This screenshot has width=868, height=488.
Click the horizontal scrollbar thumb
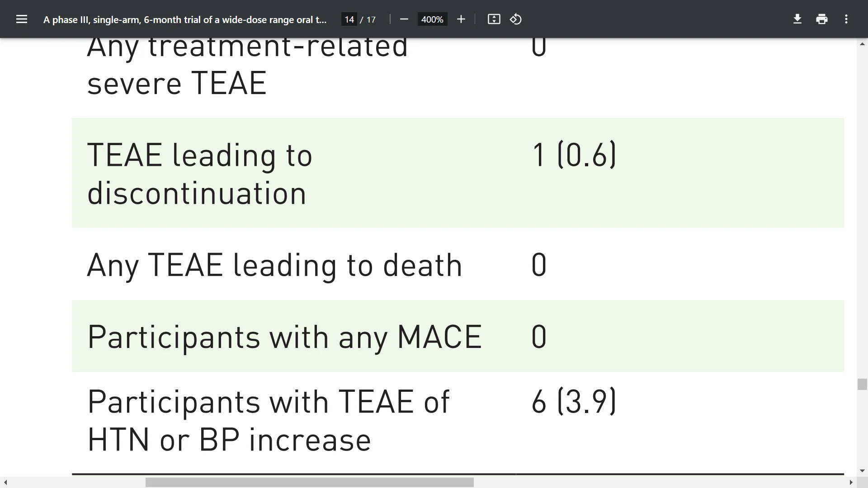pos(309,483)
